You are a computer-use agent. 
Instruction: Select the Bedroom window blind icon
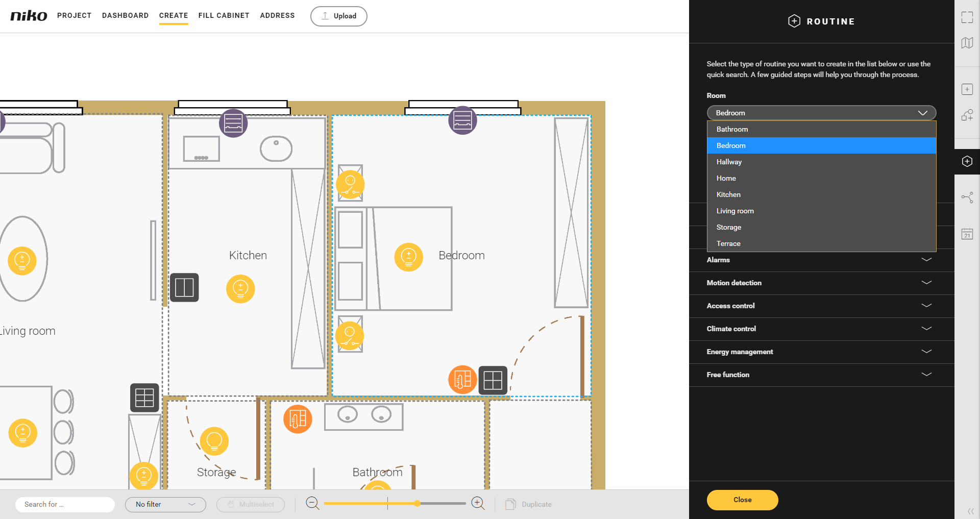(462, 121)
